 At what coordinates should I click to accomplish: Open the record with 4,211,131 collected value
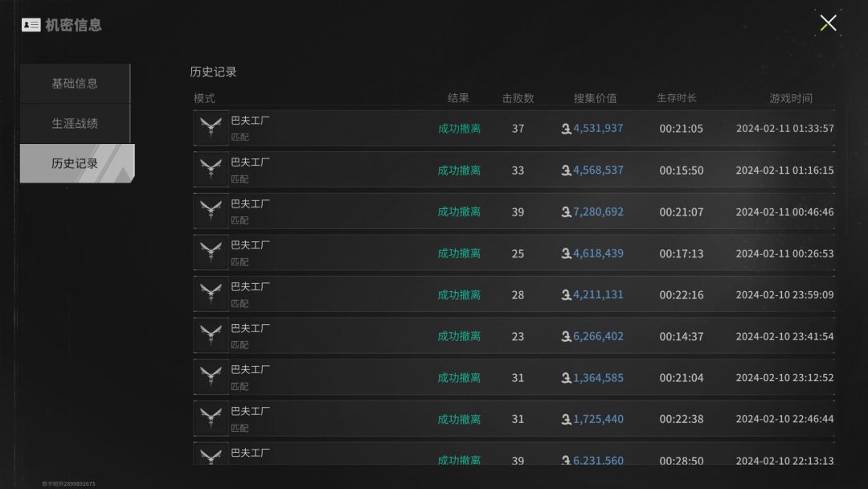[x=514, y=294]
